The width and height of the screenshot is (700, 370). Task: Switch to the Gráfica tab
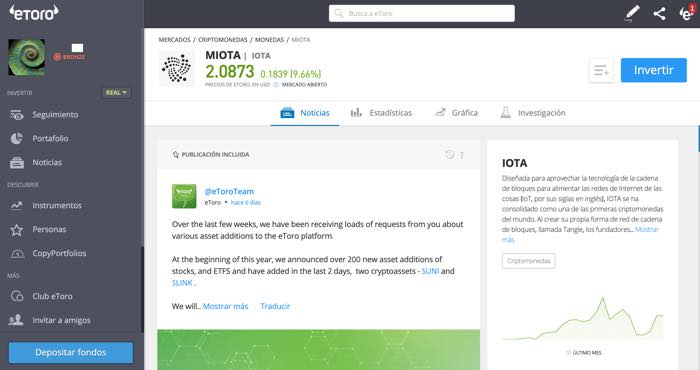(456, 113)
